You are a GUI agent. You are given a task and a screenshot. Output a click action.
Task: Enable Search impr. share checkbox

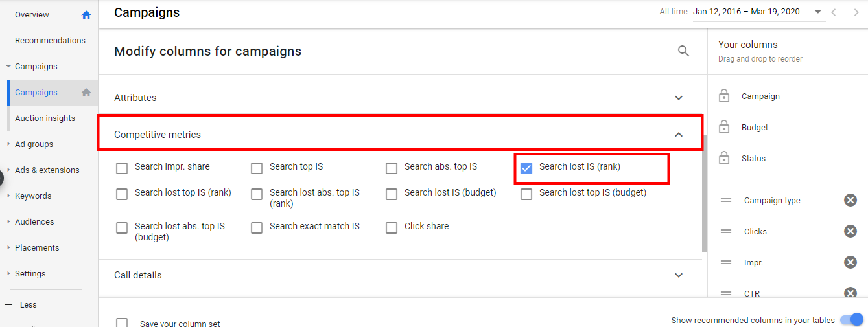122,168
